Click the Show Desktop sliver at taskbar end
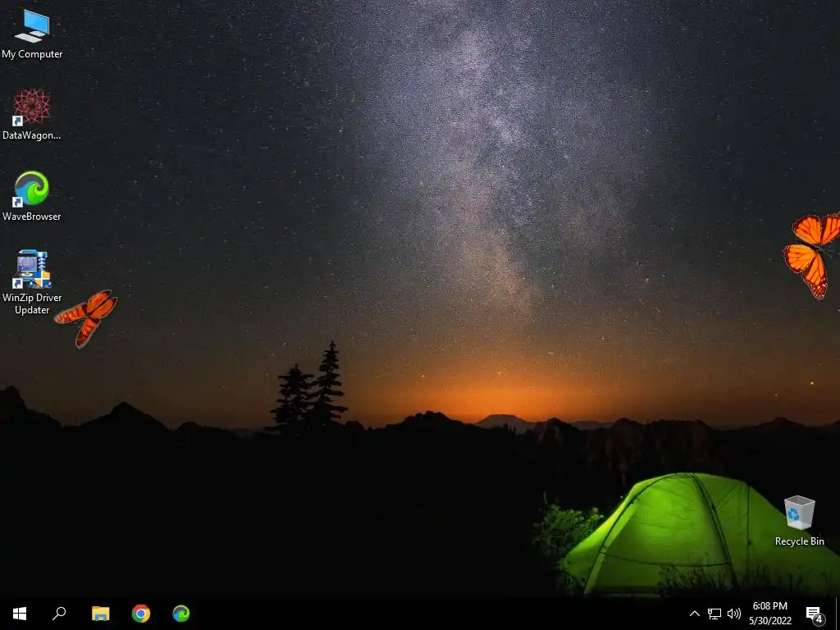 click(x=838, y=614)
